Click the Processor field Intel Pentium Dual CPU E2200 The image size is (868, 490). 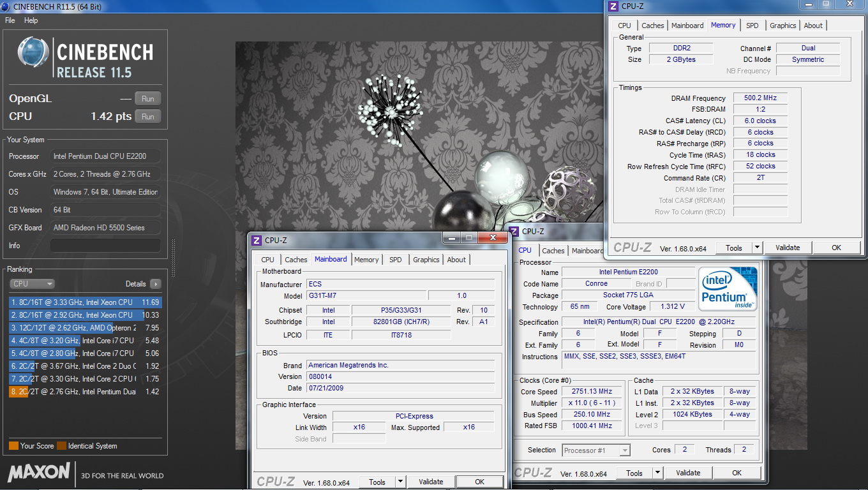(x=105, y=156)
